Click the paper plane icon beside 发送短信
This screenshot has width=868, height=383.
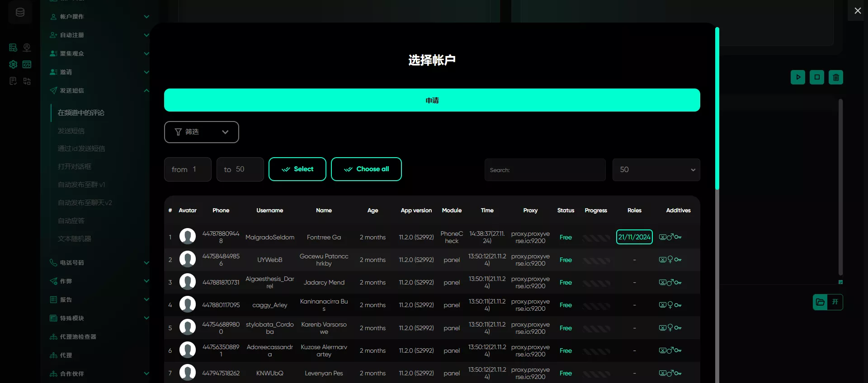click(53, 90)
